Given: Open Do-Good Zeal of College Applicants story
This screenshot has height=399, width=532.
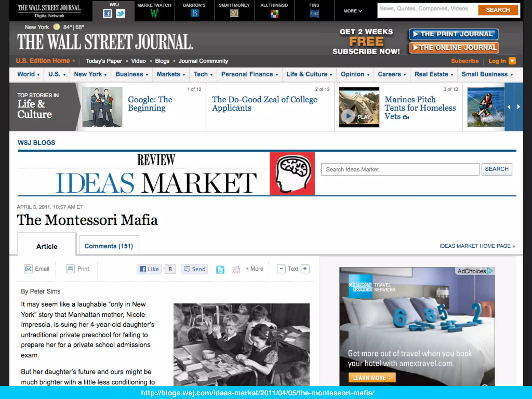Looking at the screenshot, I should 264,104.
